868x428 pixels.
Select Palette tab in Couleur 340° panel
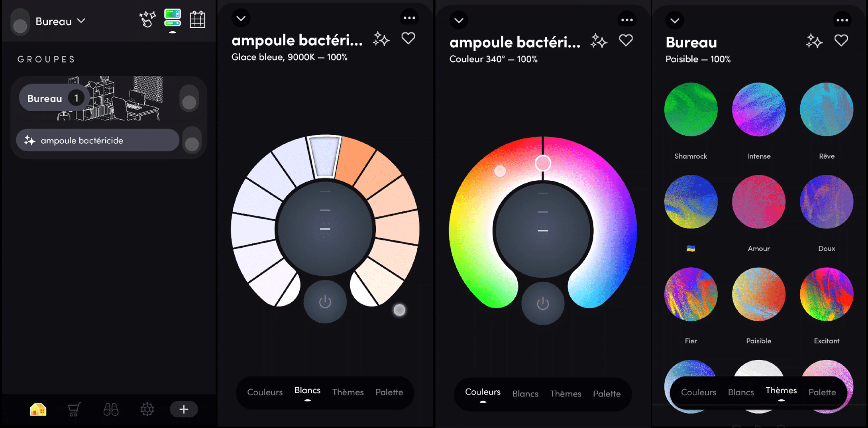point(607,394)
